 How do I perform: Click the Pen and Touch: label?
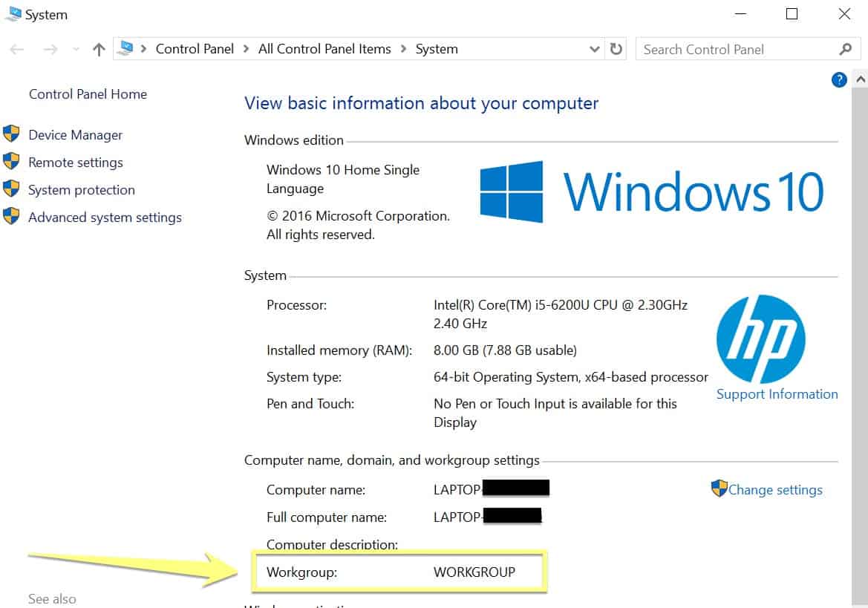tap(310, 404)
